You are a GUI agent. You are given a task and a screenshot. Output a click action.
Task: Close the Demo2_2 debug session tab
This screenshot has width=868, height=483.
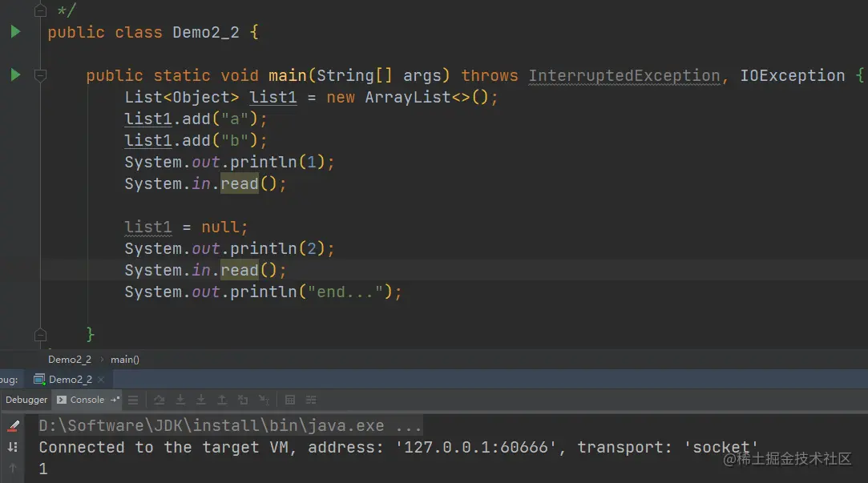click(x=101, y=380)
